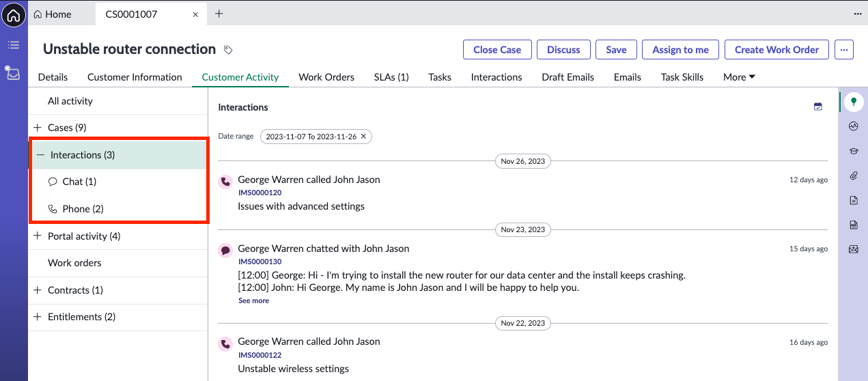
Task: Add a new tab with plus icon
Action: pyautogui.click(x=219, y=14)
